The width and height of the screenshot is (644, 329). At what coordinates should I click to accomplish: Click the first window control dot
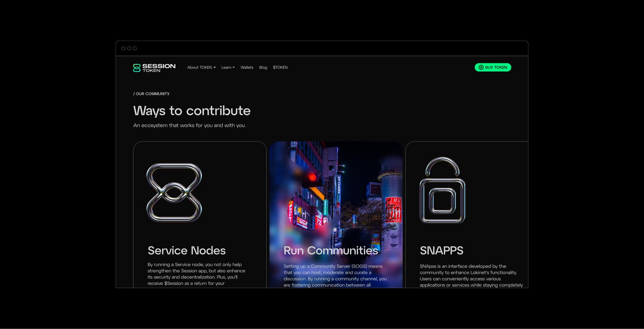point(124,49)
